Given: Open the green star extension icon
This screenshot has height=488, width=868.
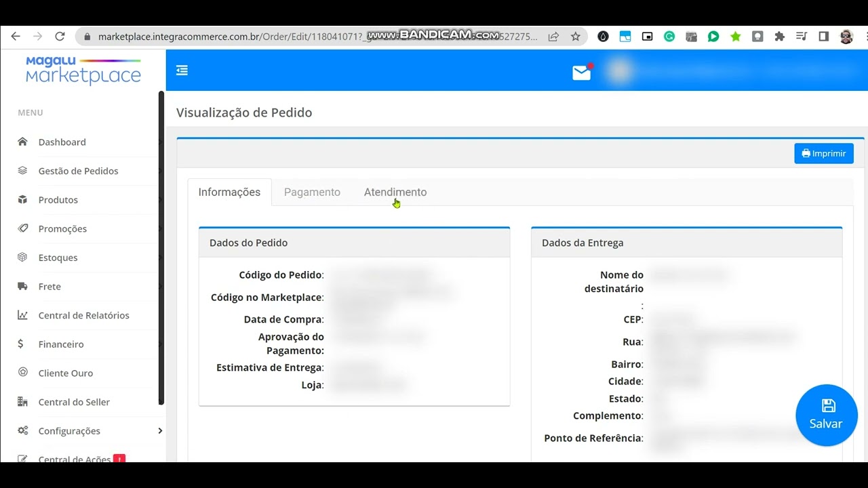Looking at the screenshot, I should (x=735, y=37).
